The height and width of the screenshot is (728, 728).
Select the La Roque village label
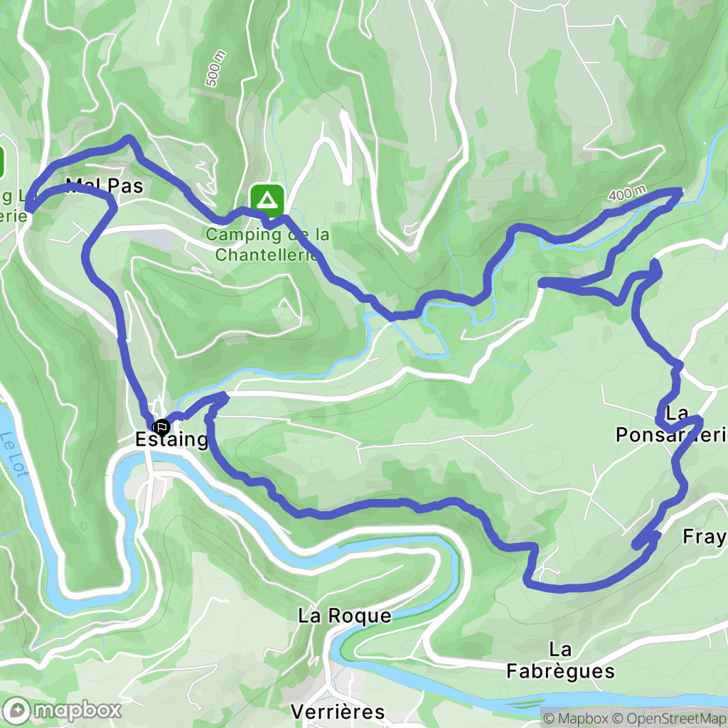pos(345,616)
